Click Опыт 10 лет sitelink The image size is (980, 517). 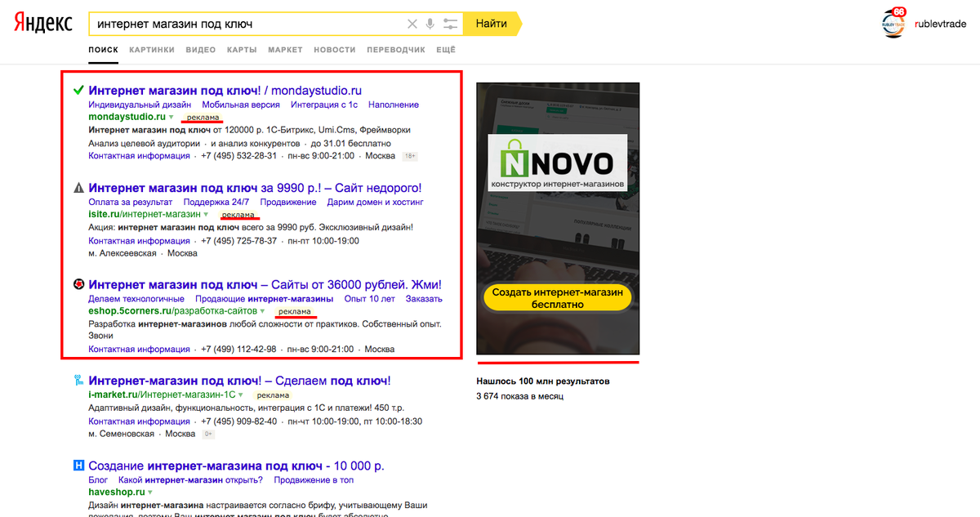click(369, 299)
